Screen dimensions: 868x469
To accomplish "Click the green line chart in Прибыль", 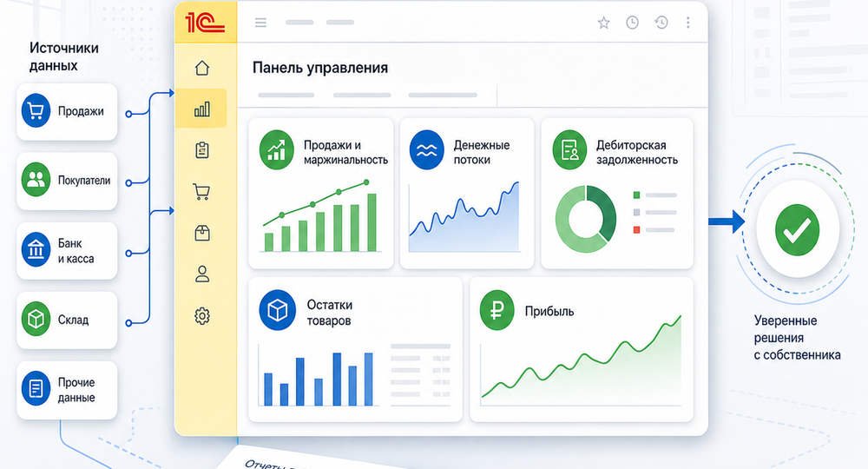I will pos(582,359).
